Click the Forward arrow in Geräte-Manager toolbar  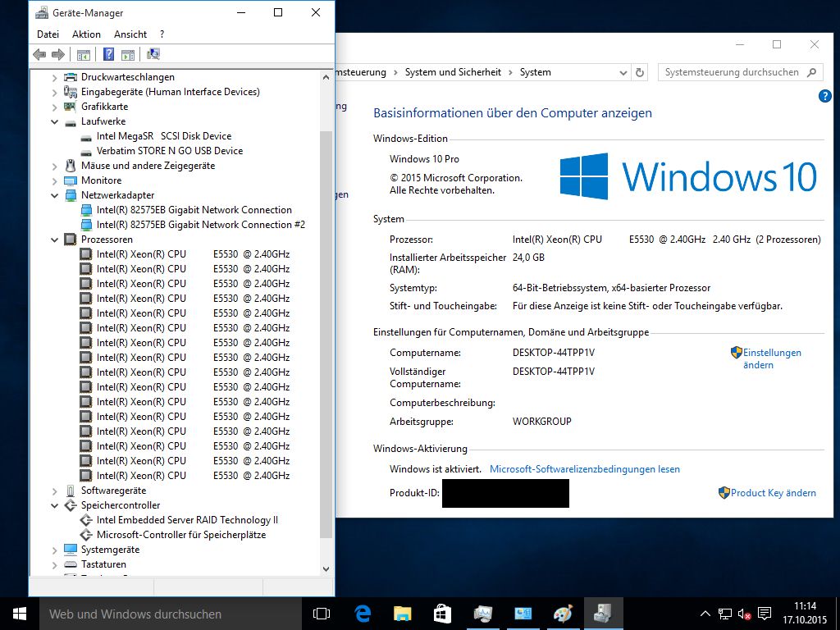pyautogui.click(x=58, y=54)
